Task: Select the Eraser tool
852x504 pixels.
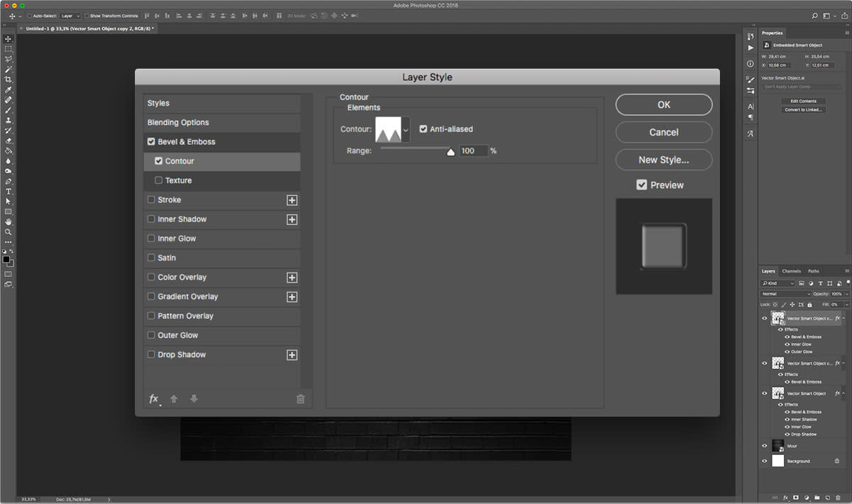Action: click(x=9, y=140)
